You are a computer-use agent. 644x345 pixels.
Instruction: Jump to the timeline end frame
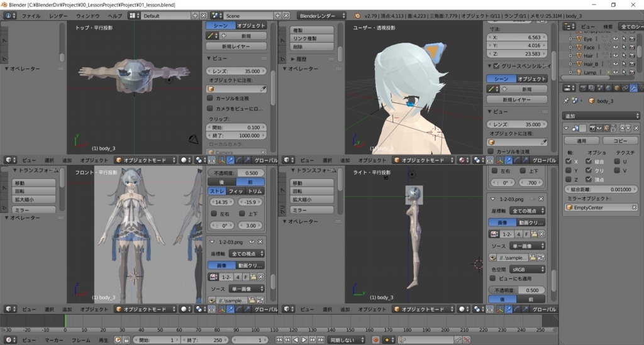tap(321, 340)
